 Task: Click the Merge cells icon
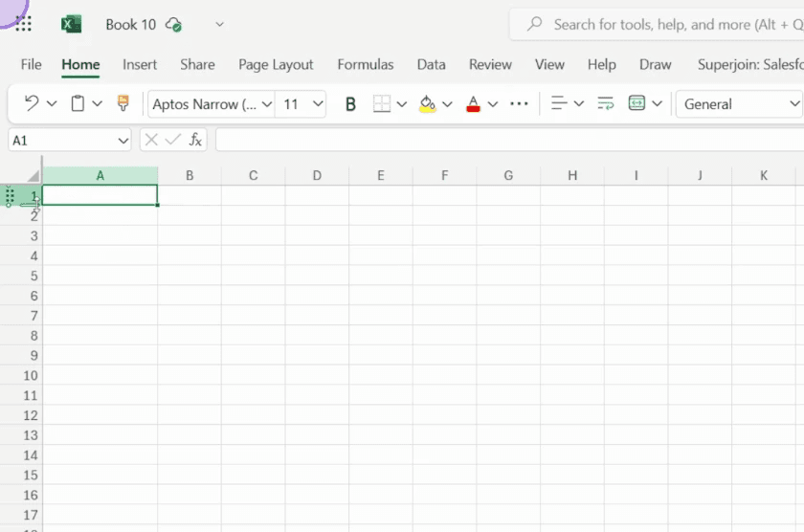click(636, 103)
